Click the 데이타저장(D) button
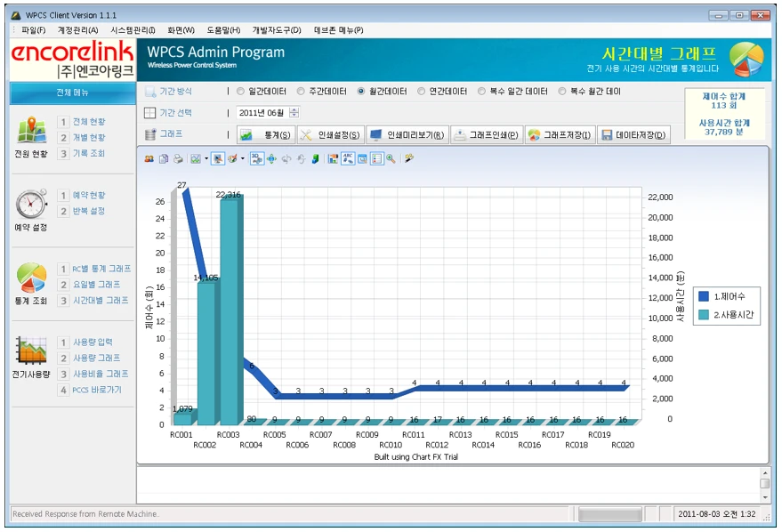This screenshot has height=532, width=782. 633,134
